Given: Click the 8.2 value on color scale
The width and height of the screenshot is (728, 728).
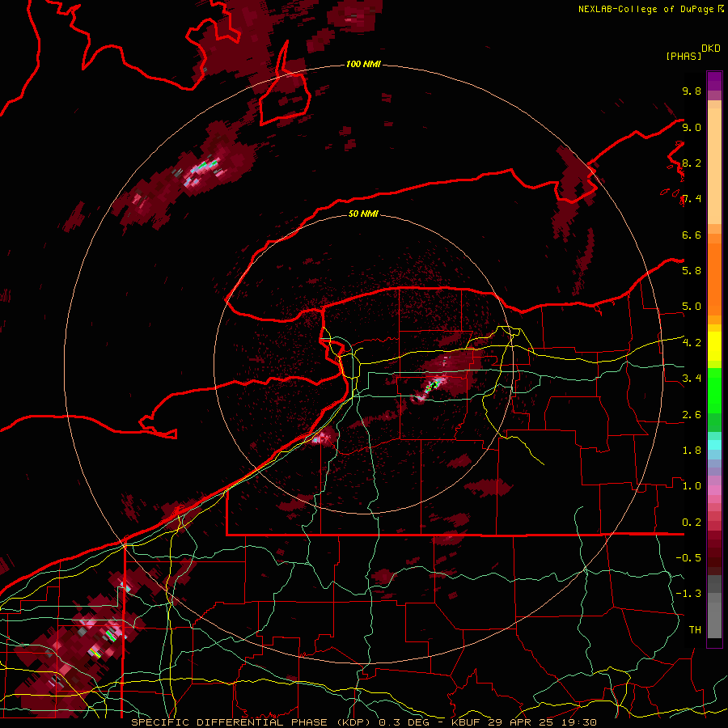Looking at the screenshot, I should pos(692,163).
